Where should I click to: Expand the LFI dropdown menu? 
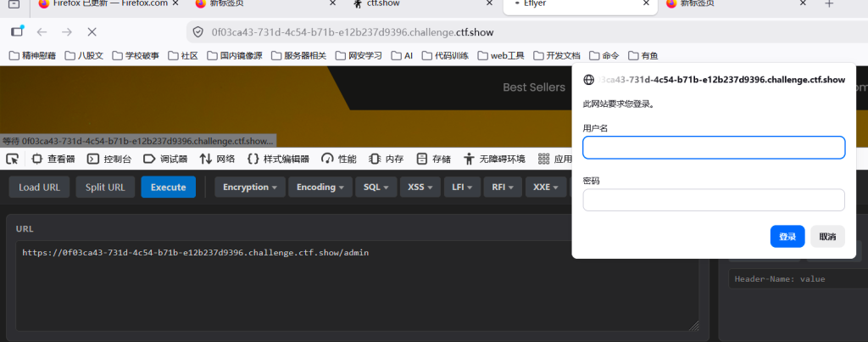462,188
